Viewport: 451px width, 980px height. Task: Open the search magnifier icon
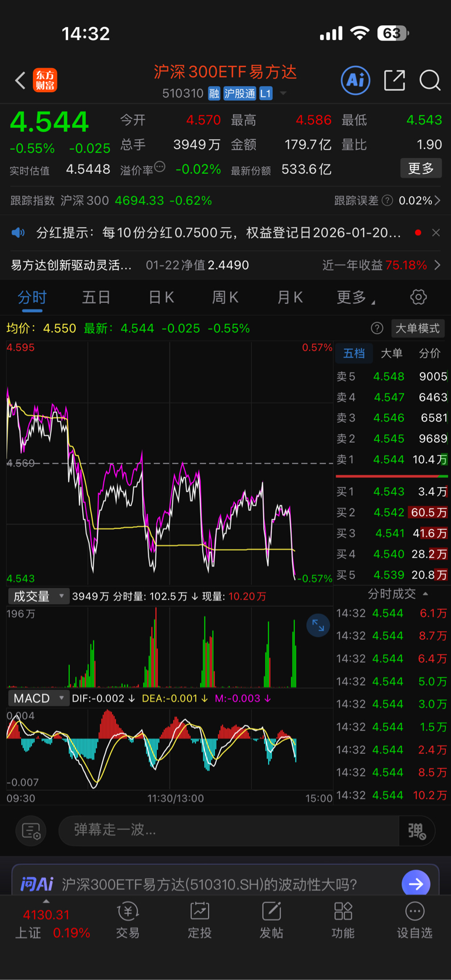tap(430, 80)
